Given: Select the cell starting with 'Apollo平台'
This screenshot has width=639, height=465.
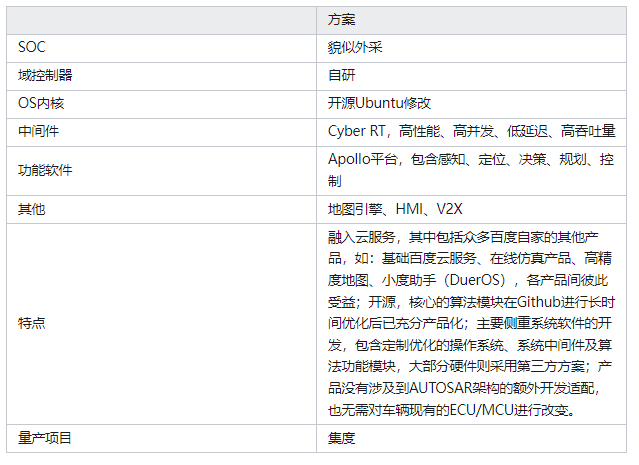Looking at the screenshot, I should click(471, 171).
